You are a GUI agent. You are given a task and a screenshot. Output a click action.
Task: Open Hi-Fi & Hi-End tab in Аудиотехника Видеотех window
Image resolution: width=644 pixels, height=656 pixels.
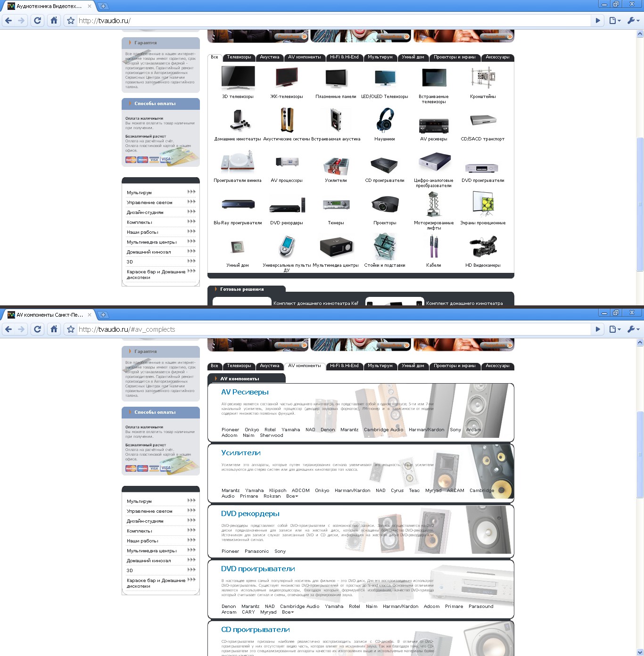[344, 57]
